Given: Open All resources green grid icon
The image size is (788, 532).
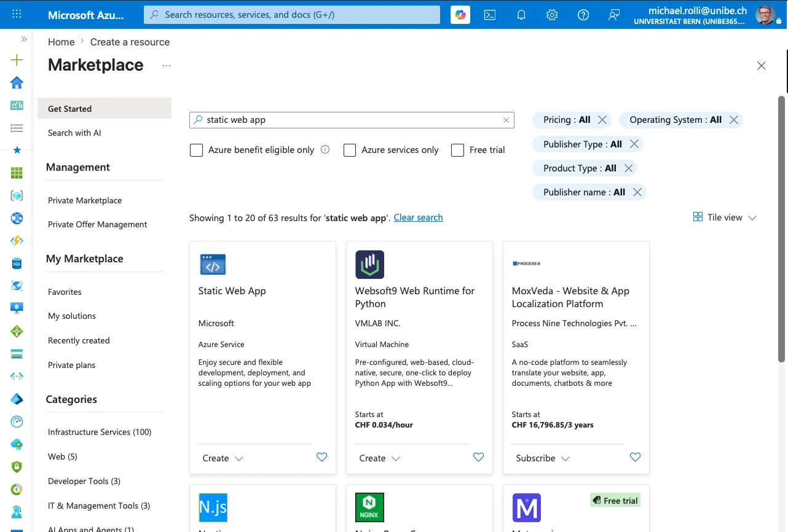Looking at the screenshot, I should 17,173.
